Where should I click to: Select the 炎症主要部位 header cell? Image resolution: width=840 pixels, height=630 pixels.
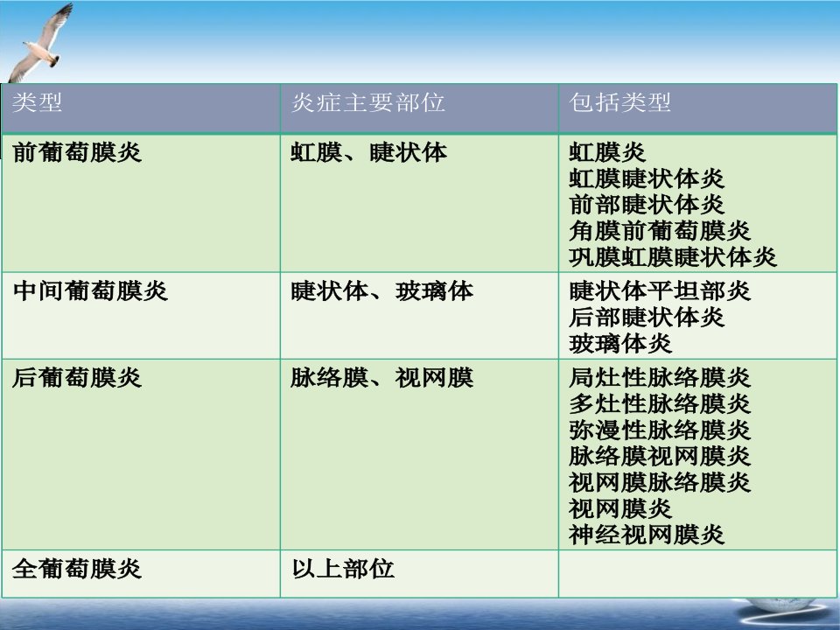click(x=419, y=108)
